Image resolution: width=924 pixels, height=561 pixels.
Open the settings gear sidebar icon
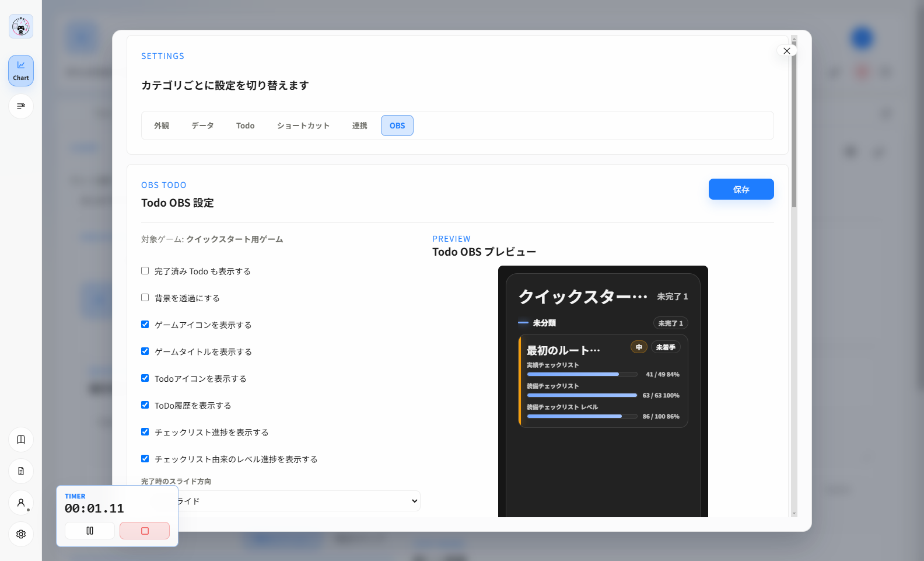[21, 534]
